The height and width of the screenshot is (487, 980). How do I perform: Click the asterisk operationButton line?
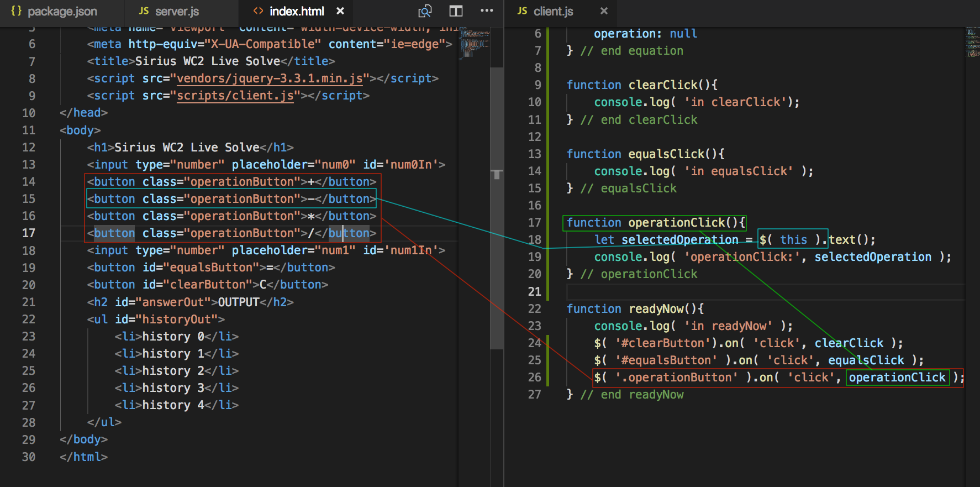232,216
